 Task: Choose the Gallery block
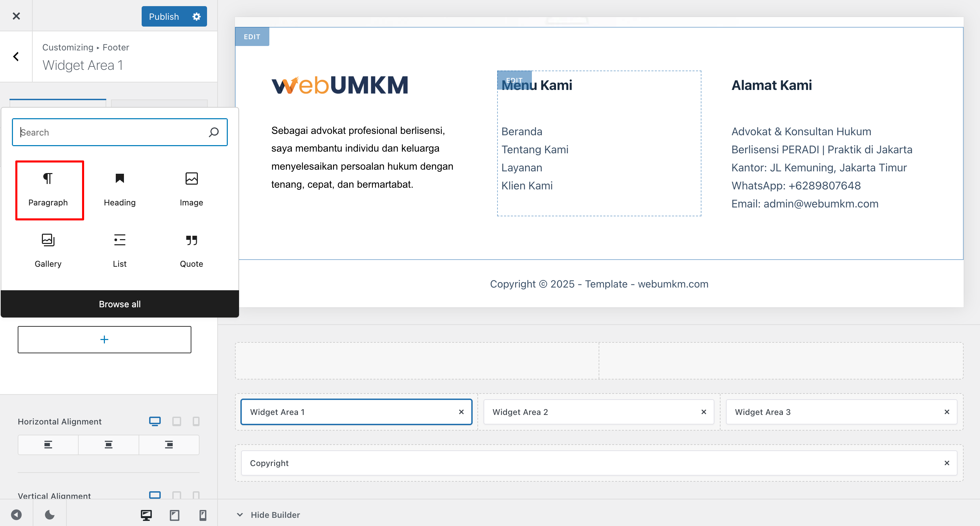[48, 250]
